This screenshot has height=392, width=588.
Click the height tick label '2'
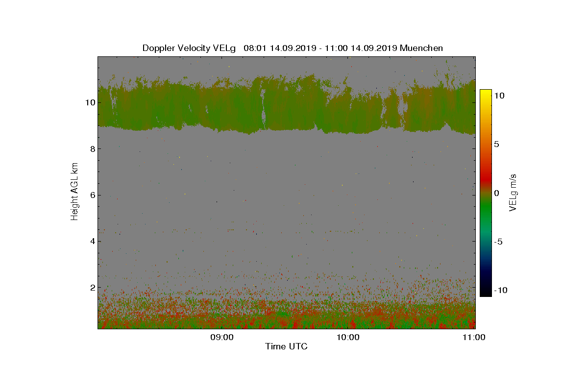coord(92,287)
